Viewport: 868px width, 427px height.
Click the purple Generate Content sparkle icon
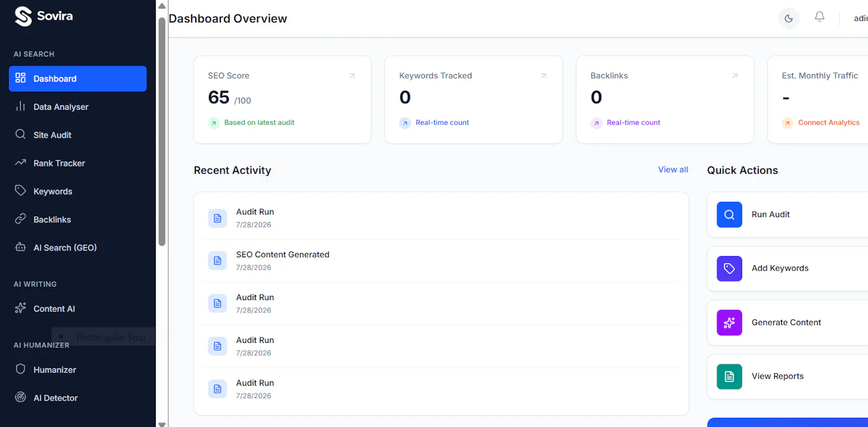click(x=729, y=323)
